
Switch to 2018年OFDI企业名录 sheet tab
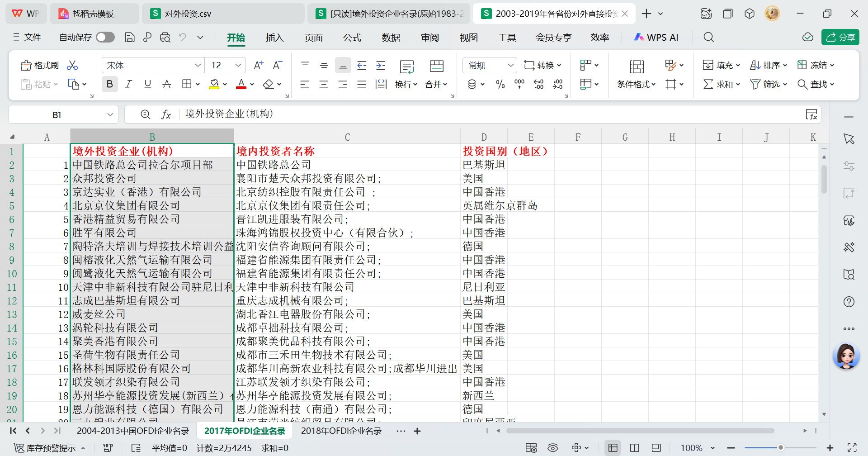(341, 431)
